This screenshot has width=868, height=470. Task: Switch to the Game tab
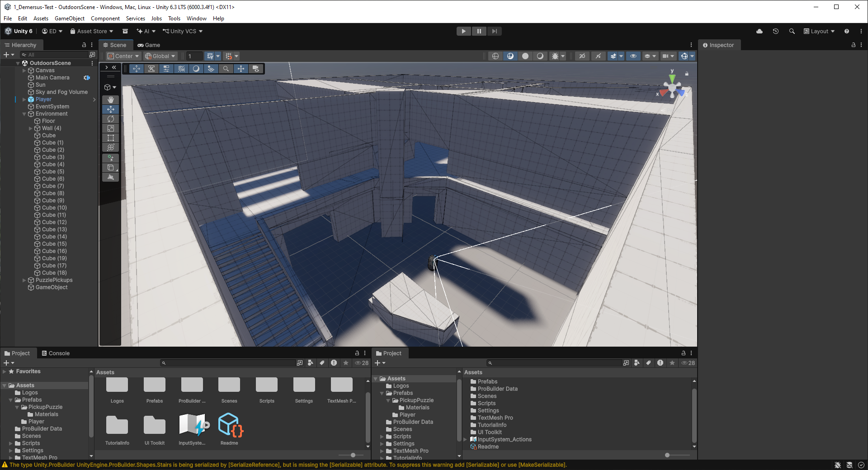(149, 45)
